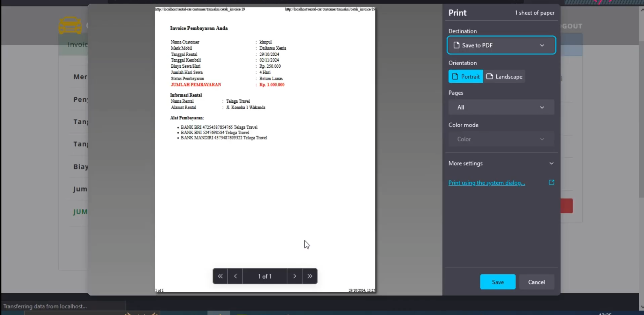The width and height of the screenshot is (644, 315).
Task: Open the Pages All dropdown
Action: [501, 107]
